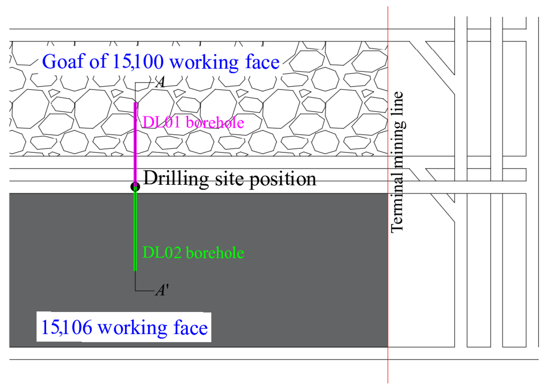This screenshot has width=547, height=392.
Task: Click the section marker letter A
Action: (160, 82)
